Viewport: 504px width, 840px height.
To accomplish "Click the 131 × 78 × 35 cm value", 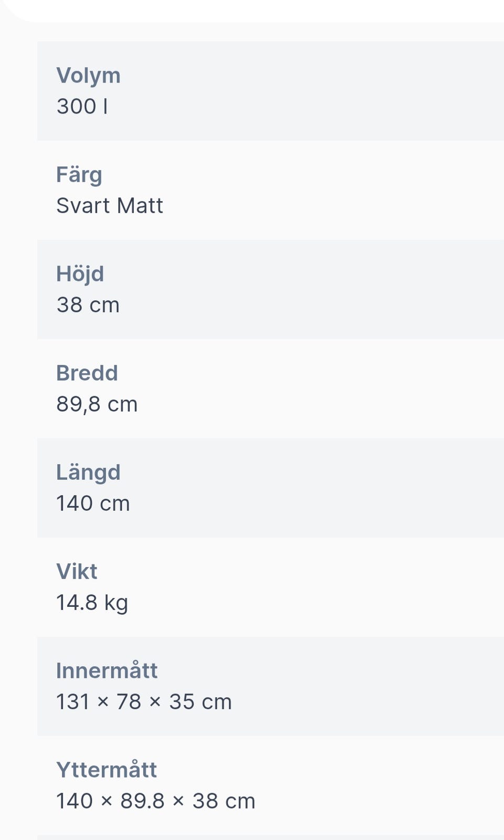I will [144, 702].
